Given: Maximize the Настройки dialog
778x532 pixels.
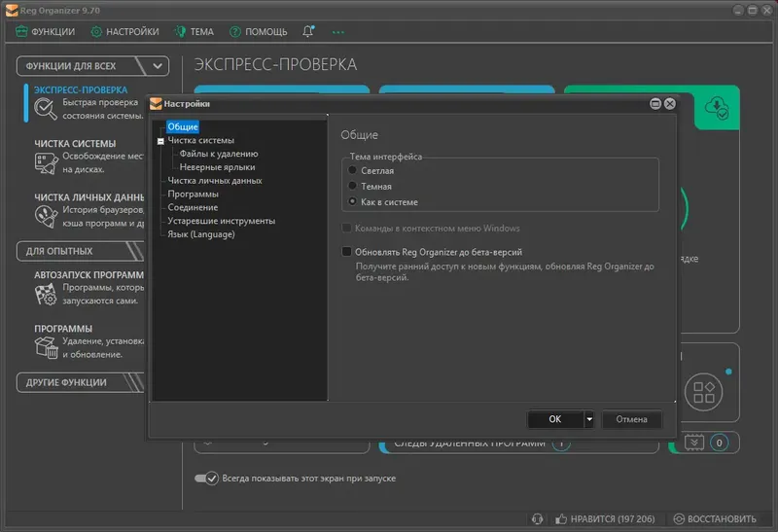Looking at the screenshot, I should click(655, 104).
